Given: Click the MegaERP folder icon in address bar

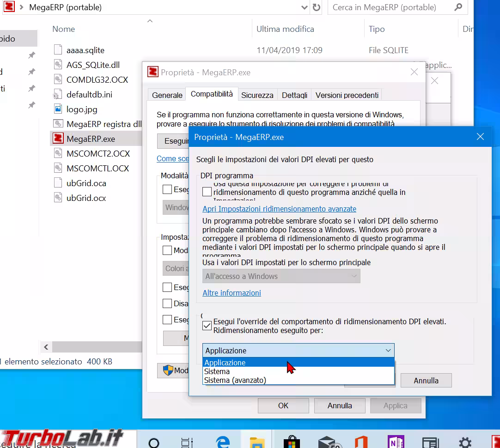Looking at the screenshot, I should (9, 6).
